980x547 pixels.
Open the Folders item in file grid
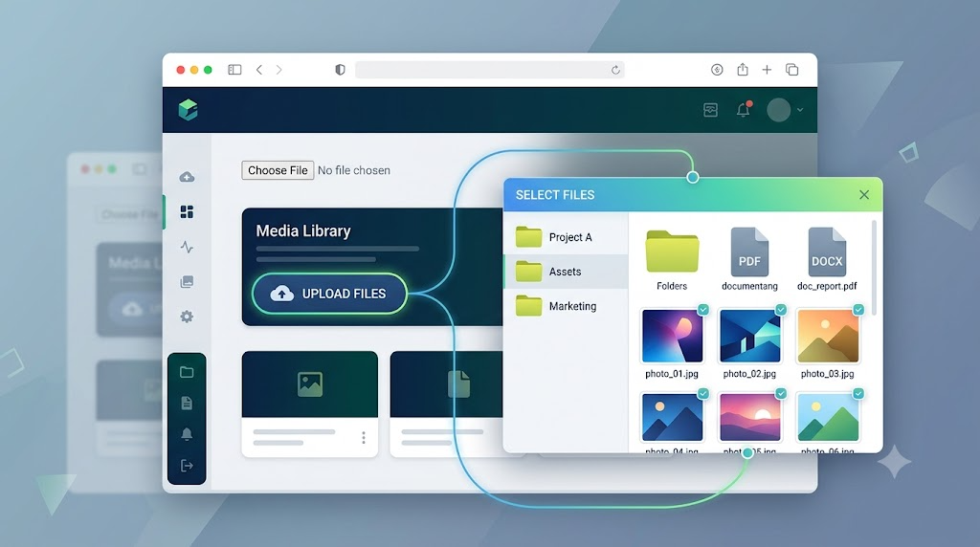click(672, 260)
